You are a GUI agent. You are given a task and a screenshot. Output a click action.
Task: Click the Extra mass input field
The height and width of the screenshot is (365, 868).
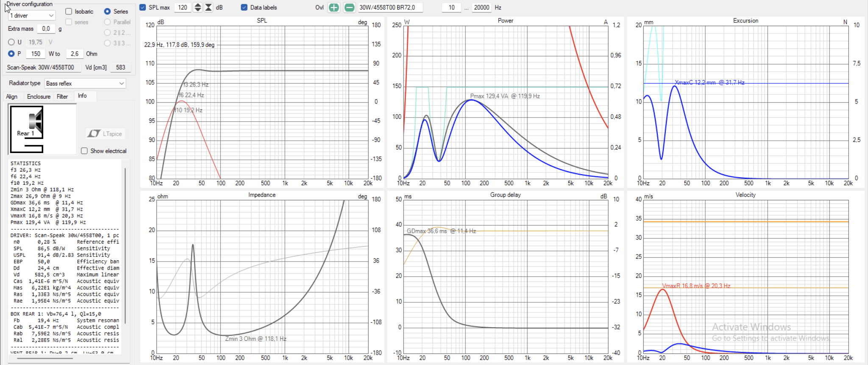(x=46, y=29)
